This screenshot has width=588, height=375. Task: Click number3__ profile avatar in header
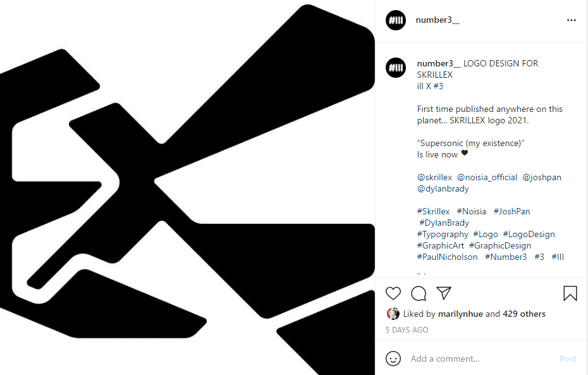396,20
